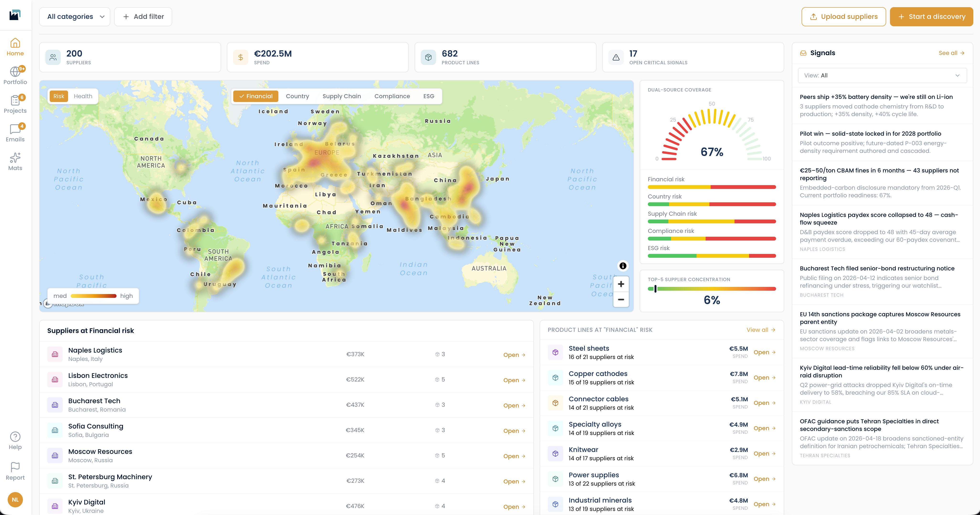Select the Risk map toggle

pyautogui.click(x=59, y=96)
